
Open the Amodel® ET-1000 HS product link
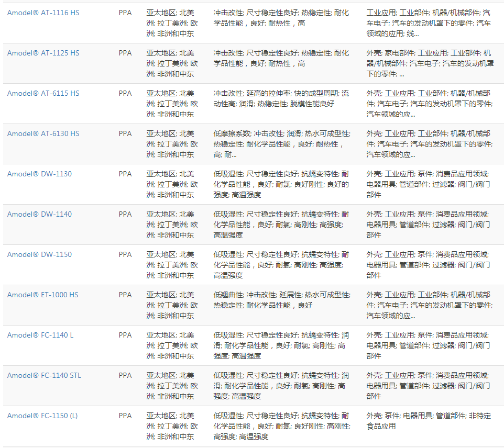43,295
